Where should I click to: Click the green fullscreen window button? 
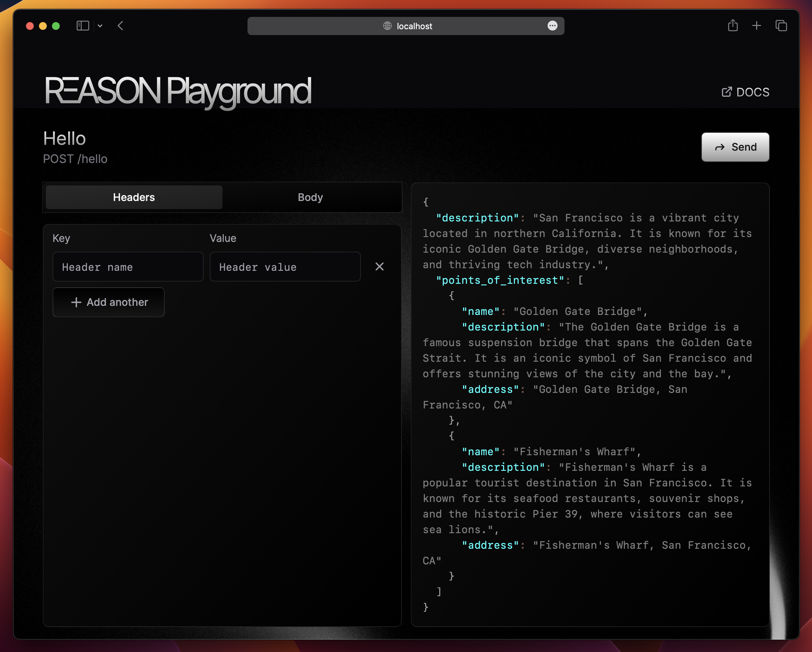(56, 26)
